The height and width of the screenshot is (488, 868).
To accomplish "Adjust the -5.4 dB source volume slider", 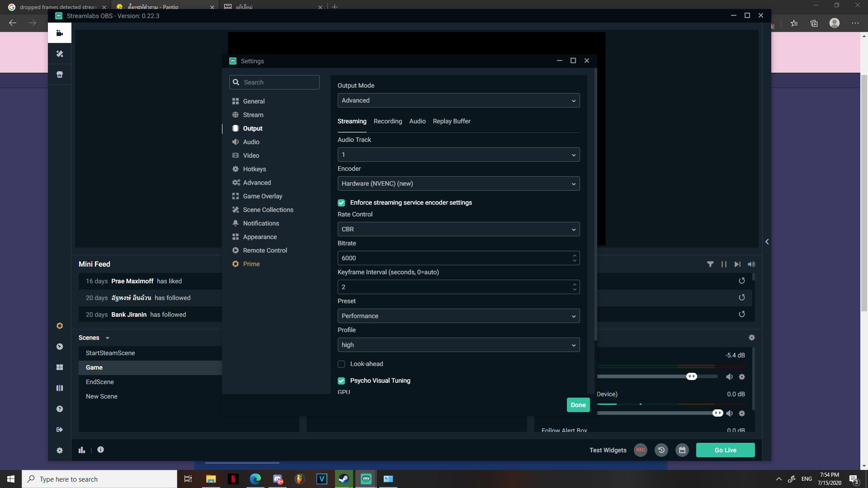I will click(x=691, y=376).
